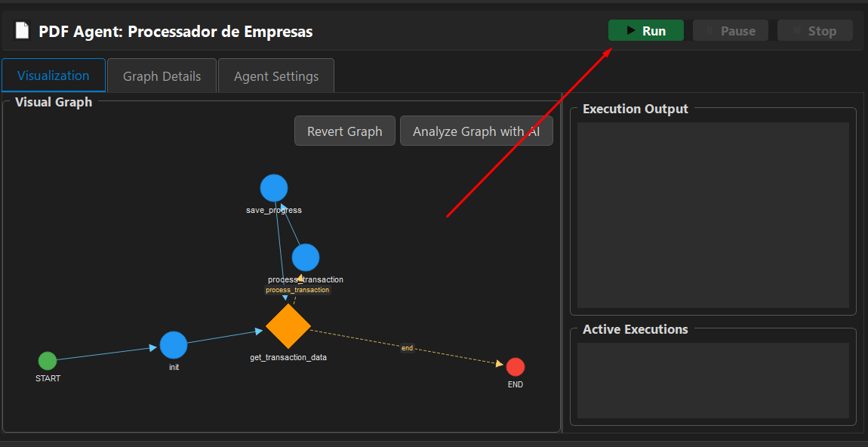This screenshot has width=868, height=447.
Task: Click the divider between graph and output panels
Action: click(562, 264)
